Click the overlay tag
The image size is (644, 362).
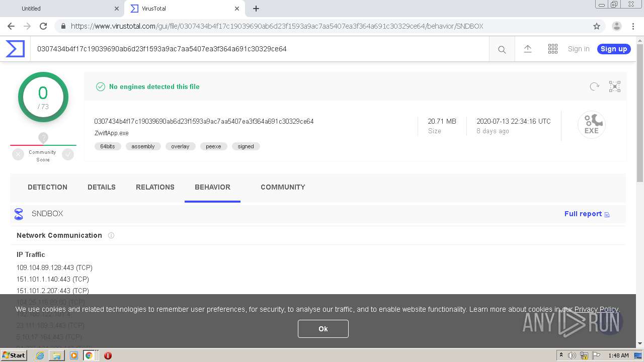tap(180, 146)
